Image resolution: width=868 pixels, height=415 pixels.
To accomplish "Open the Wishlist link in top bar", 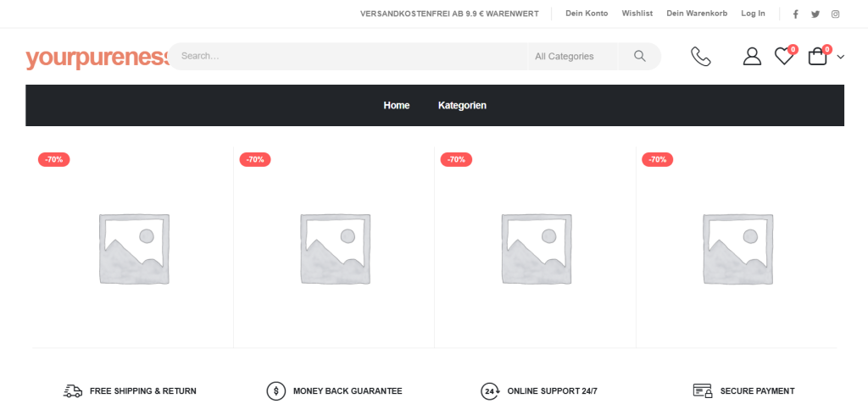I will tap(637, 14).
